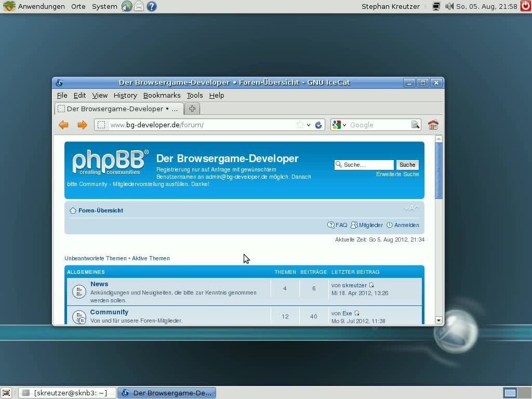Click the scrollbar down arrow
This screenshot has width=532, height=399.
click(x=438, y=320)
